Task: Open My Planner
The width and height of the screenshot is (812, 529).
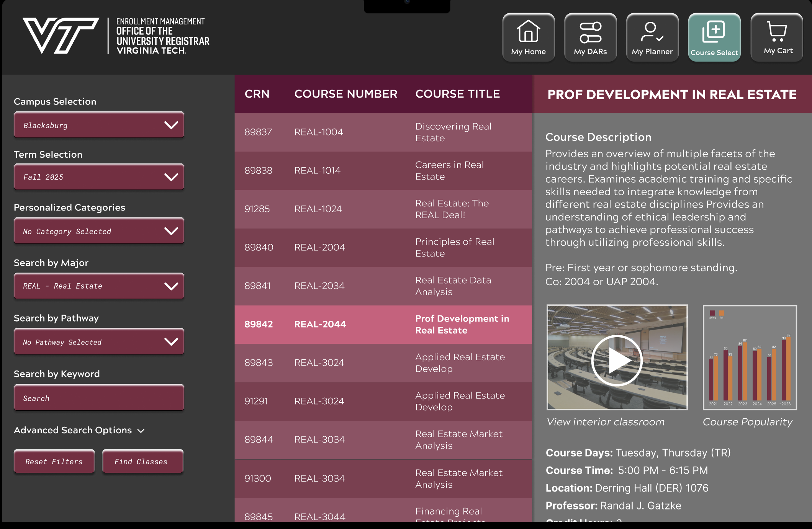Action: [x=652, y=37]
